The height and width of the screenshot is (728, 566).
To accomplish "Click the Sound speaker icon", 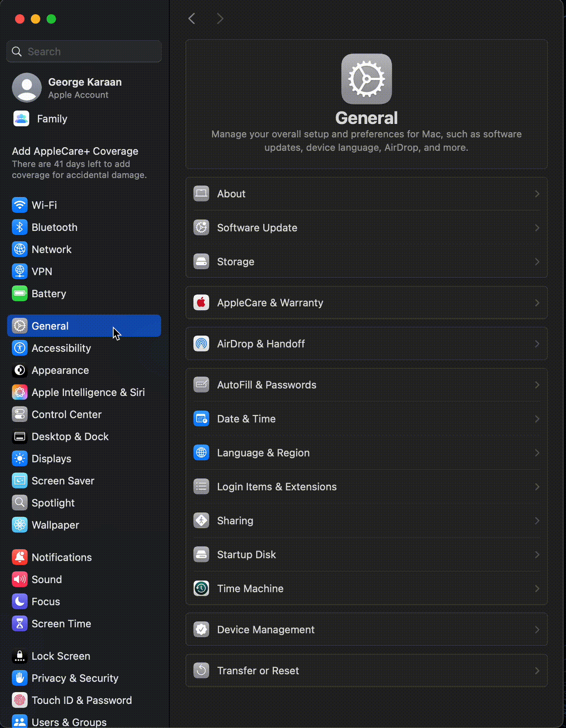I will [19, 579].
